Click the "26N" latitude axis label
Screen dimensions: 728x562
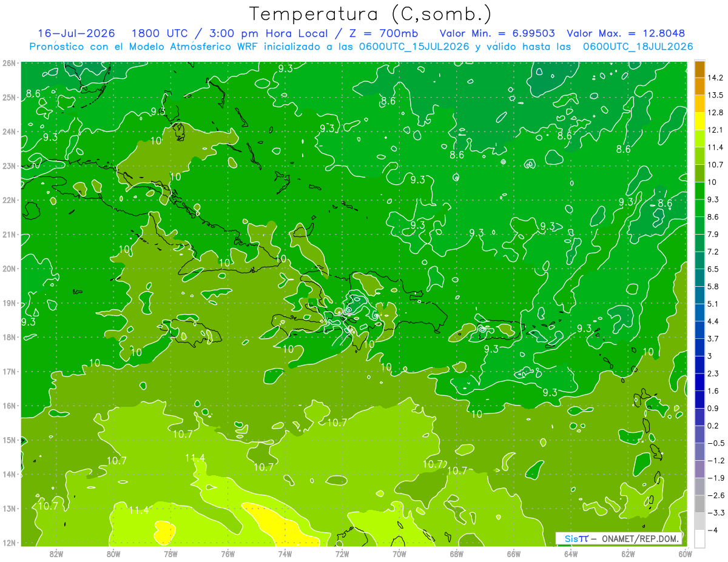[x=8, y=63]
